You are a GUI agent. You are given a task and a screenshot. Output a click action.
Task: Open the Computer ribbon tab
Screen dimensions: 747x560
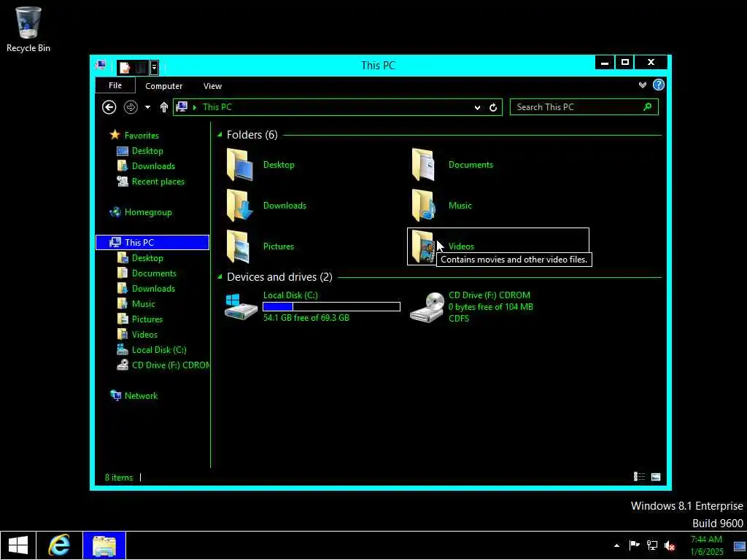(x=164, y=86)
